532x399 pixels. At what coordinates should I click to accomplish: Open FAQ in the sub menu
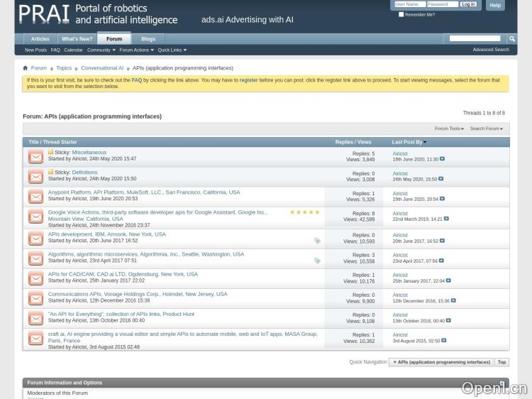click(55, 50)
